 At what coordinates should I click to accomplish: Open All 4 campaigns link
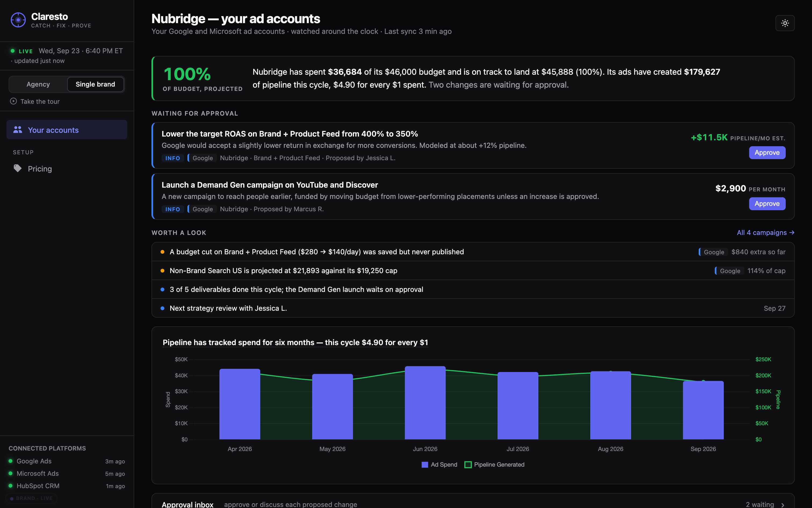point(765,232)
